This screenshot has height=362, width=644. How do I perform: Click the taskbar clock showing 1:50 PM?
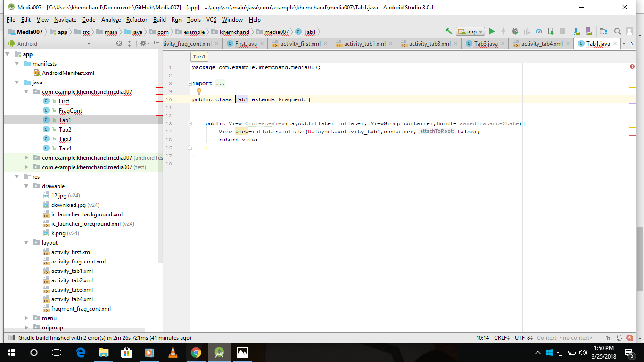604,353
